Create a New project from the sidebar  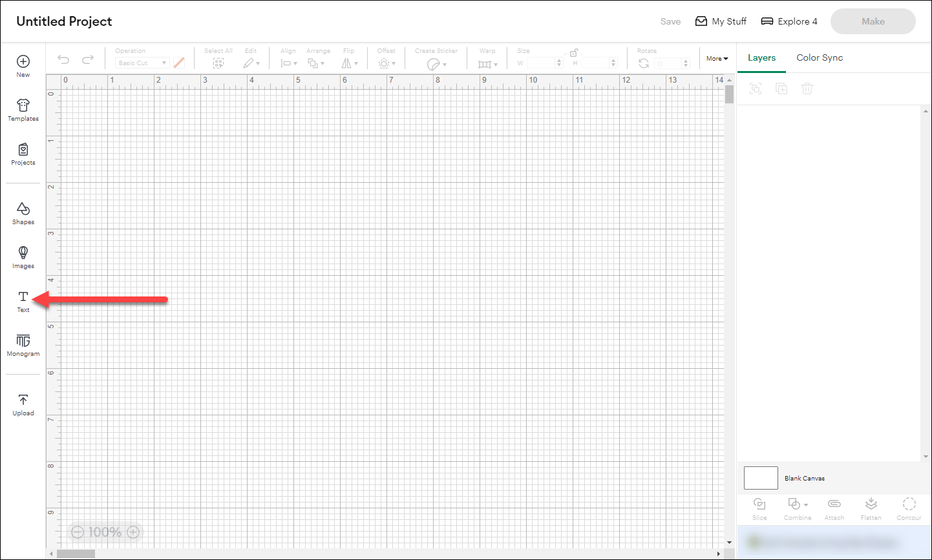(x=23, y=65)
